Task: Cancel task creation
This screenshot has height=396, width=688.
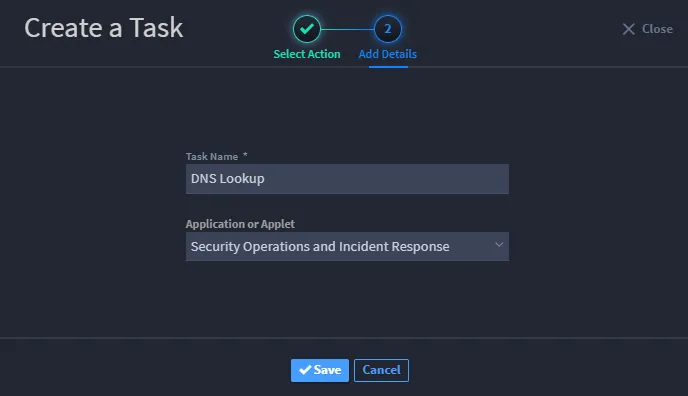Action: pos(381,370)
